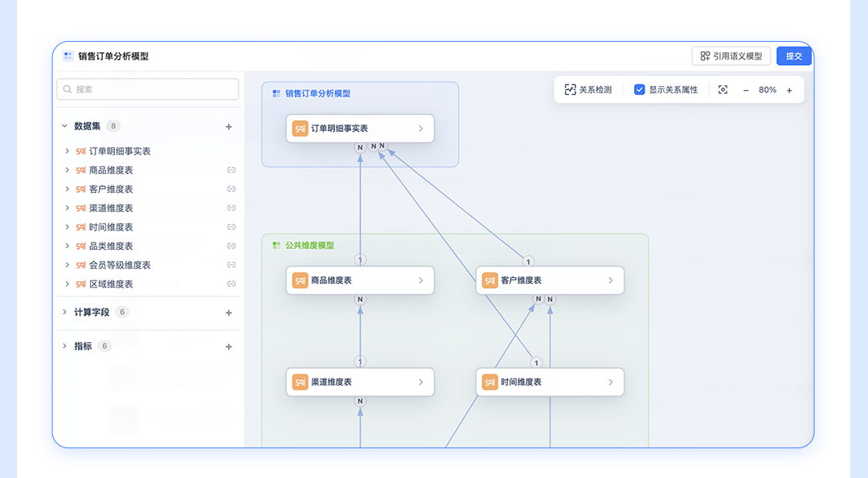Click sql icon on 渠道维度表 canvas node
Viewport: 868px width, 478px height.
tap(300, 382)
